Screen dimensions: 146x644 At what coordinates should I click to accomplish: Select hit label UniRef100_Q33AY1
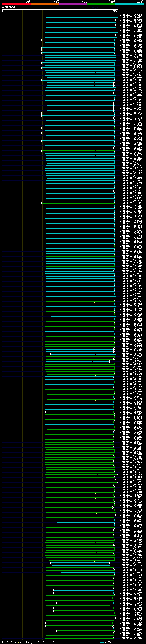[131, 522]
